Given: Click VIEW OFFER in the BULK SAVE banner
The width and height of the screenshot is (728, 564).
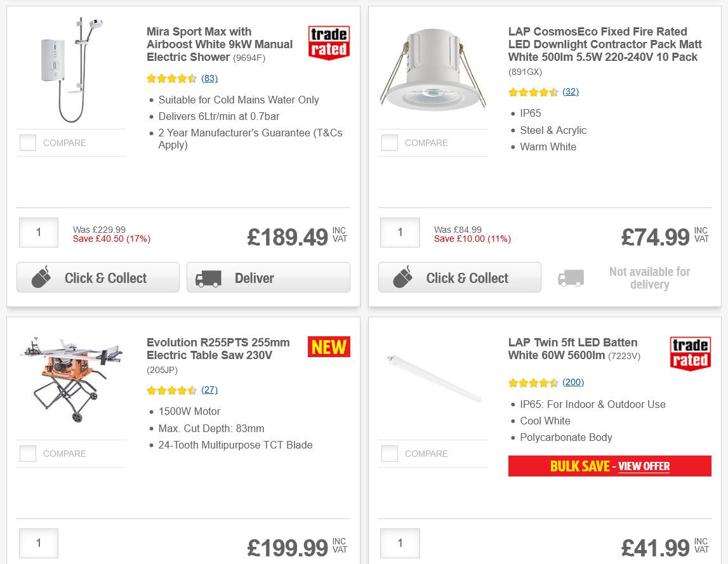Looking at the screenshot, I should point(644,466).
